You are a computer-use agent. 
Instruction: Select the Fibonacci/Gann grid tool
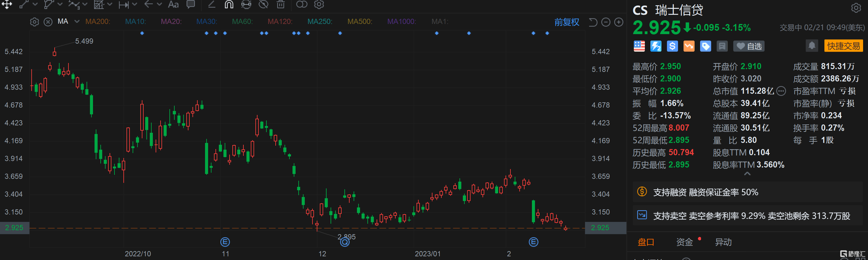tap(99, 4)
